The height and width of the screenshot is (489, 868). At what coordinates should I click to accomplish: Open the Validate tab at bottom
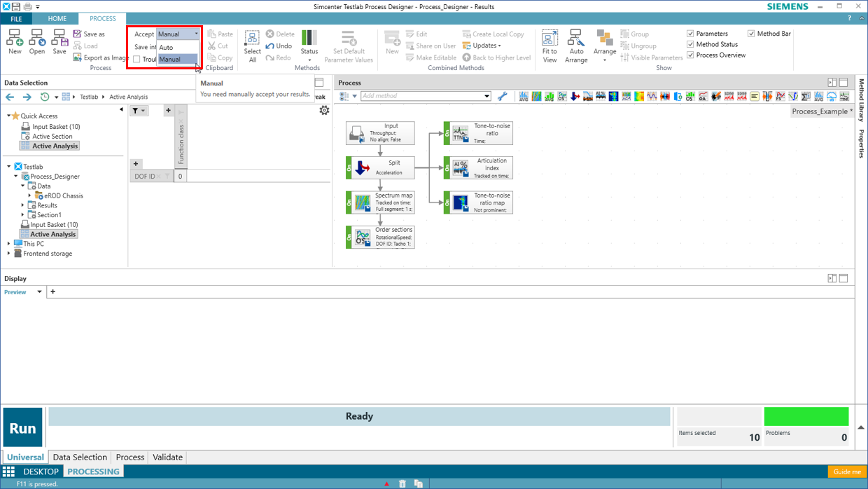167,457
